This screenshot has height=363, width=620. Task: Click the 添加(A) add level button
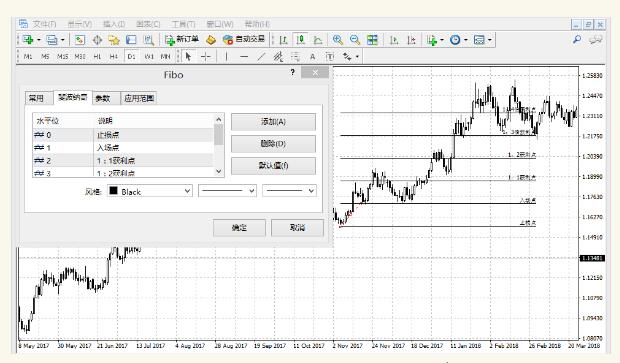[273, 122]
